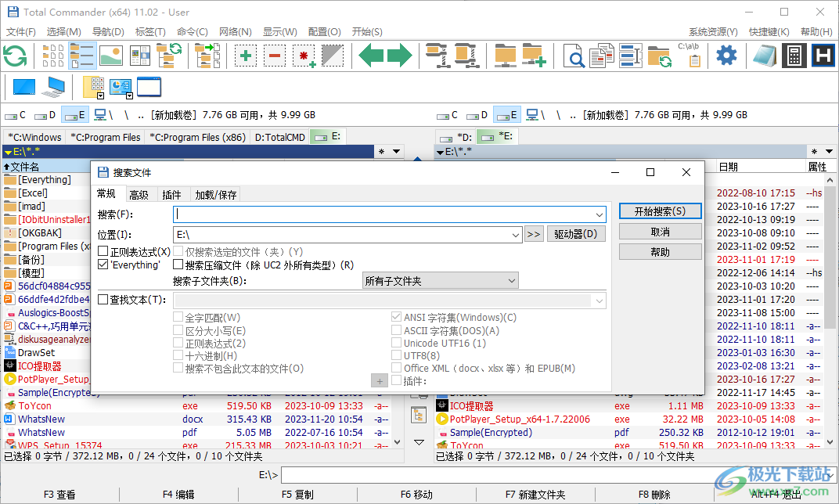Select drive C in the left drive bar
This screenshot has height=504, width=839.
16,115
